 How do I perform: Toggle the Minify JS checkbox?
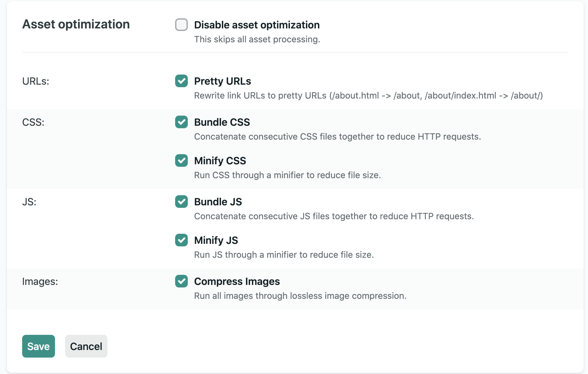tap(181, 240)
